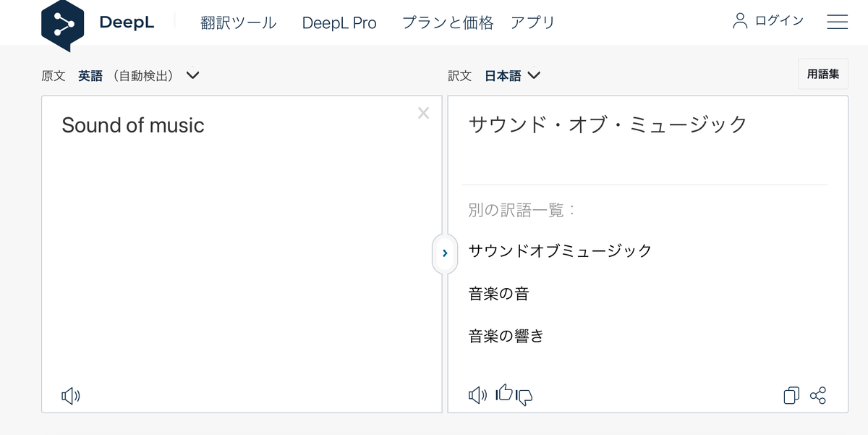Click the thumbs down rating icon

pos(524,397)
